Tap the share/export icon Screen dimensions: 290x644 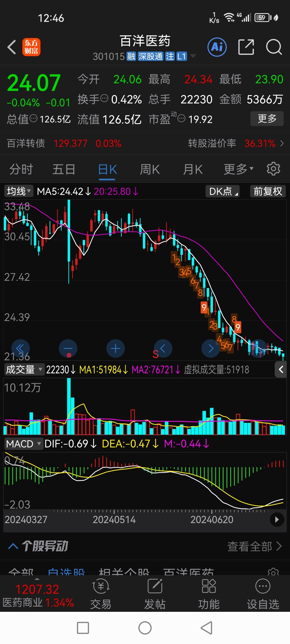click(x=246, y=47)
